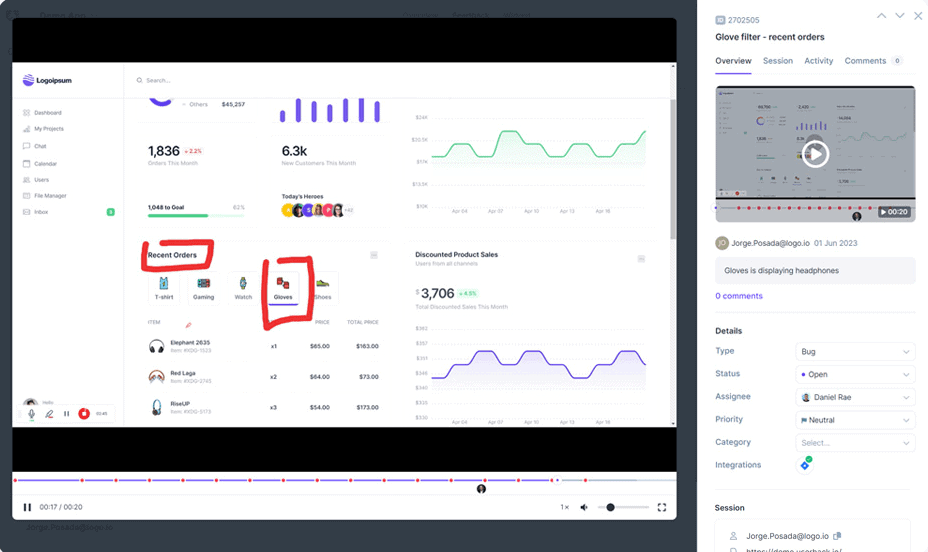Click the Jira integration icon

point(805,465)
